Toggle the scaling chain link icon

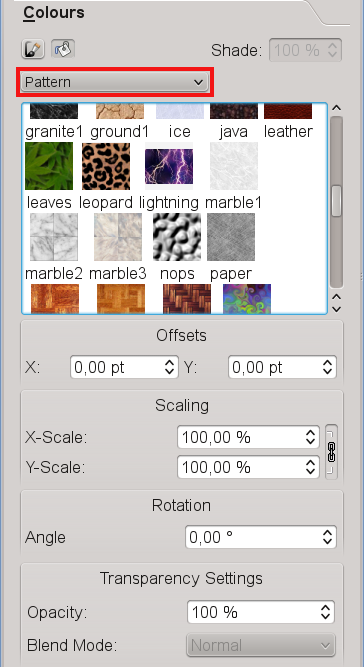pos(331,452)
